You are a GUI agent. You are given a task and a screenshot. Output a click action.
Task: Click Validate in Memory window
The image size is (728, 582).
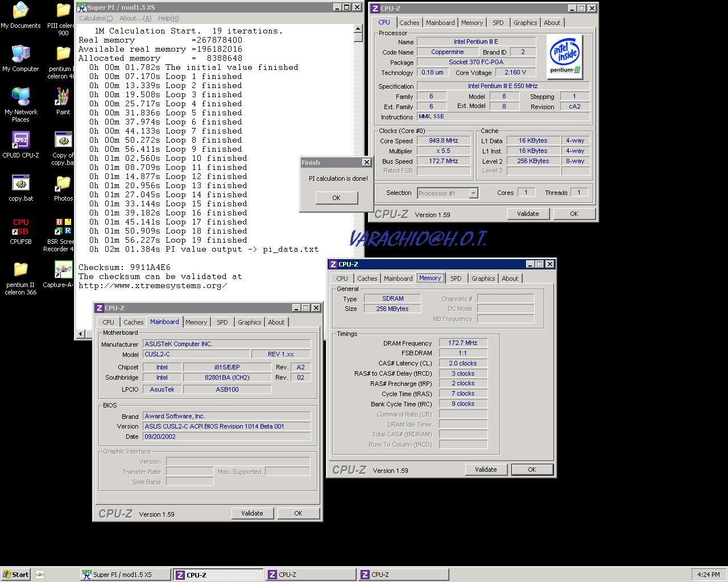(x=485, y=469)
